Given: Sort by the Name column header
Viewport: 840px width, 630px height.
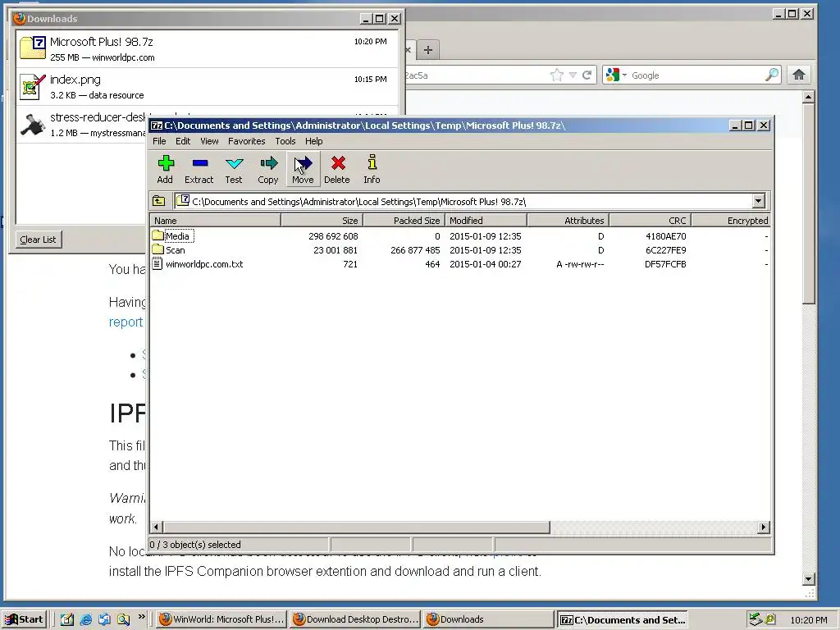Looking at the screenshot, I should (x=216, y=221).
